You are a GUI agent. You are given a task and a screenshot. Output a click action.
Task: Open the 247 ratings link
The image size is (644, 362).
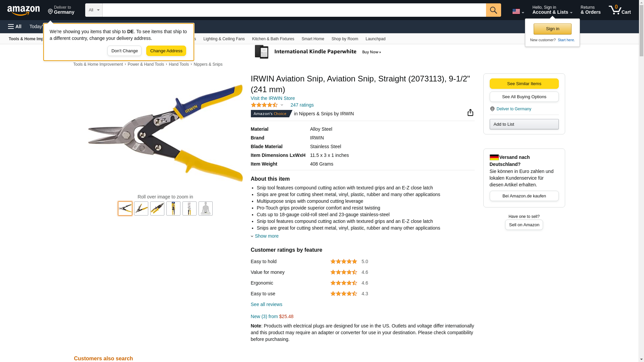[302, 105]
